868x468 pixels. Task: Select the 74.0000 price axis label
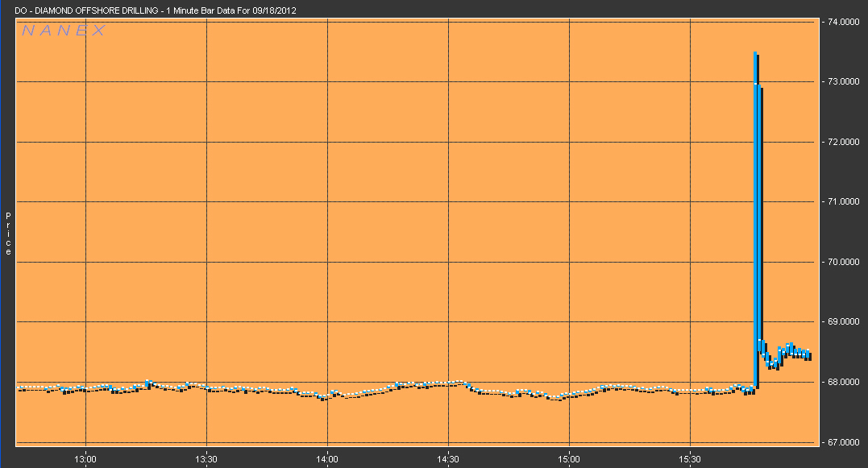pos(844,22)
